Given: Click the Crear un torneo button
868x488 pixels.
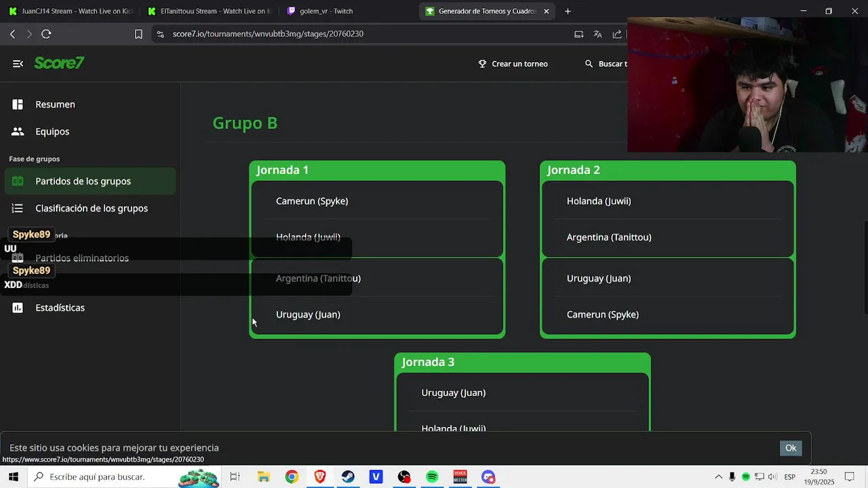Looking at the screenshot, I should point(513,64).
